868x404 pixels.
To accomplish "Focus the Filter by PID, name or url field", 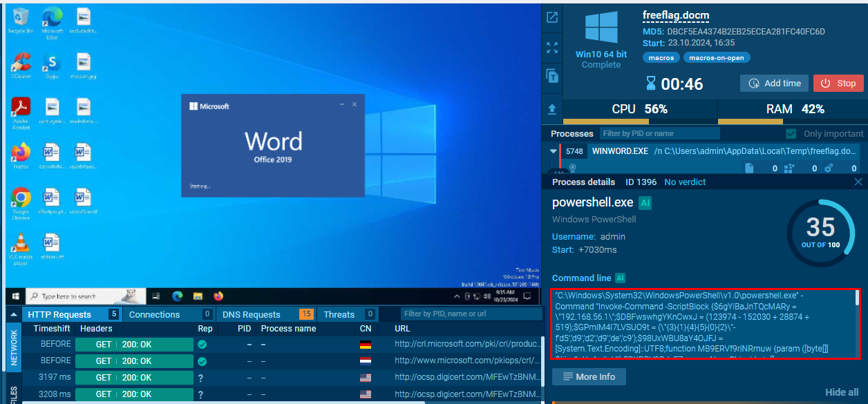I will [472, 314].
